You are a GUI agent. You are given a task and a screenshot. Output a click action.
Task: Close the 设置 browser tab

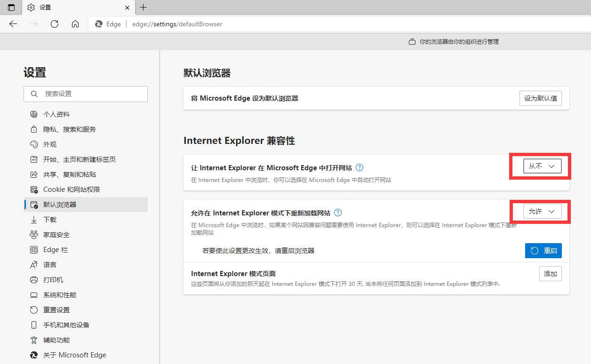(x=128, y=7)
